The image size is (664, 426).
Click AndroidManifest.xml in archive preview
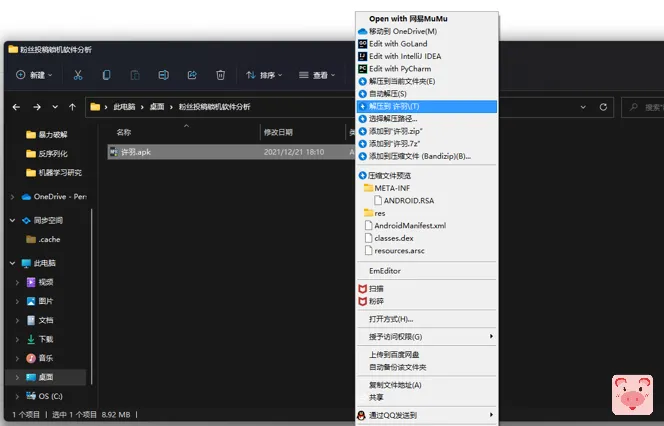[x=405, y=226]
